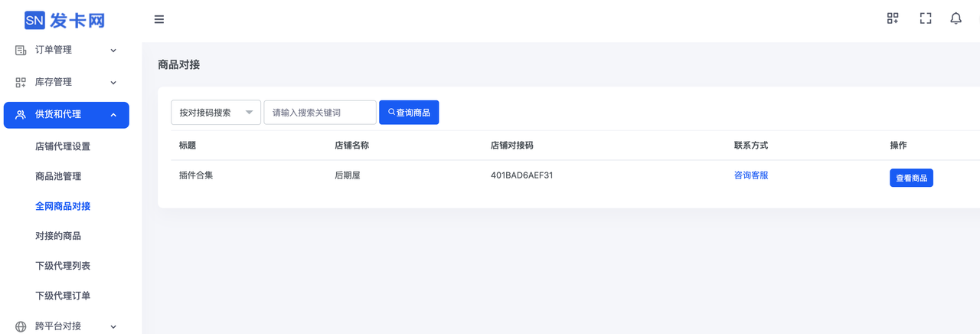This screenshot has height=334, width=980.
Task: Toggle the hamburger sidebar menu icon
Action: 159,19
